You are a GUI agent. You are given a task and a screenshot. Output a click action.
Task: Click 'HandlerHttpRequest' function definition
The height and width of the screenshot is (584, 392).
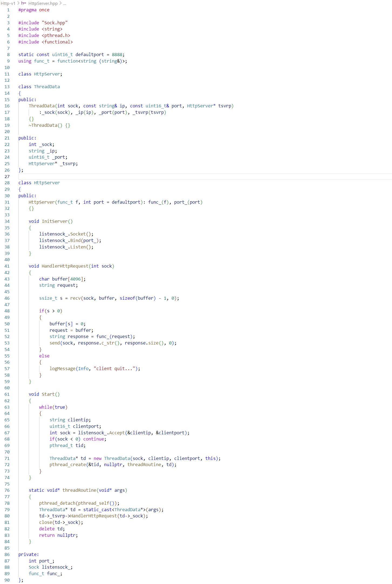[65, 266]
